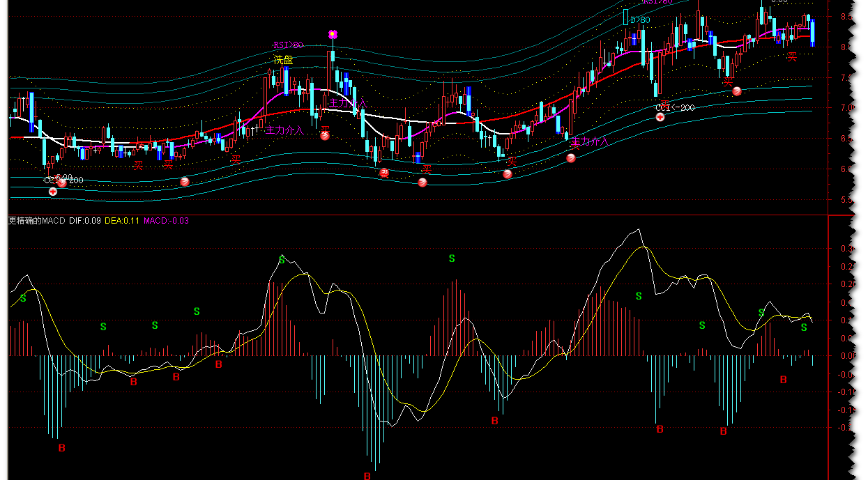This screenshot has width=868, height=480.
Task: Click the magenta RSI>80 label above 洗盘
Action: click(x=288, y=45)
